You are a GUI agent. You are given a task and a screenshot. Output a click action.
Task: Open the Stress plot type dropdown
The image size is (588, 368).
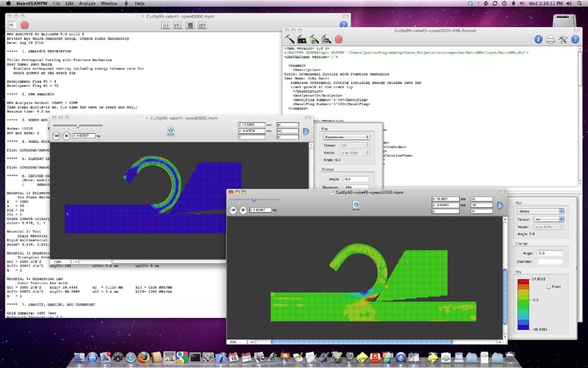[x=540, y=211]
